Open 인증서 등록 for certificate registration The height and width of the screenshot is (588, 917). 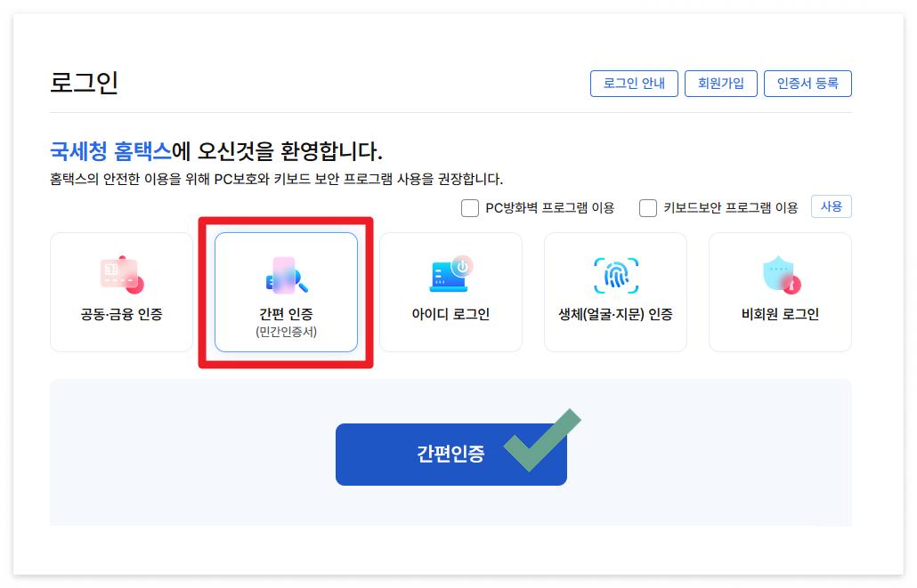point(807,84)
